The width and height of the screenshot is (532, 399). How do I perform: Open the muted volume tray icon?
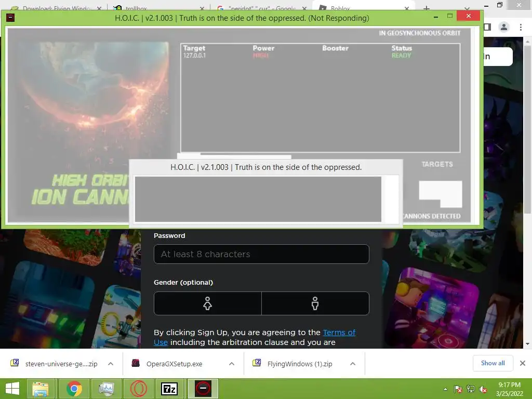(483, 389)
